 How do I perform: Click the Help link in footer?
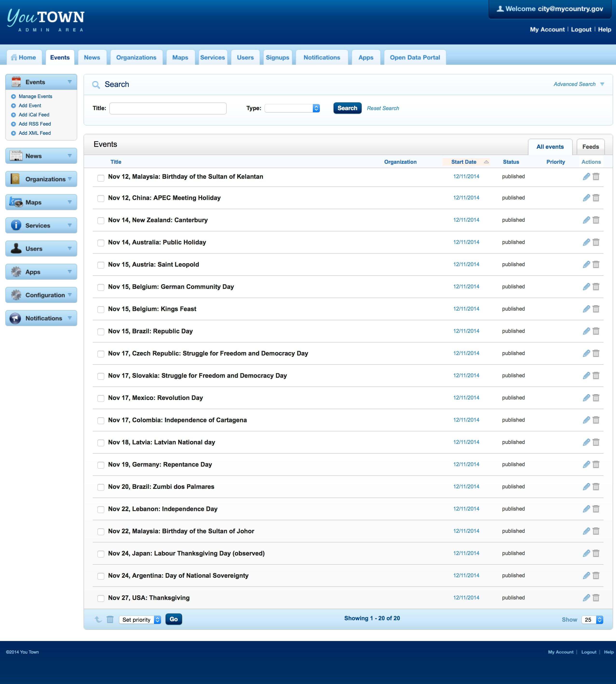point(609,652)
